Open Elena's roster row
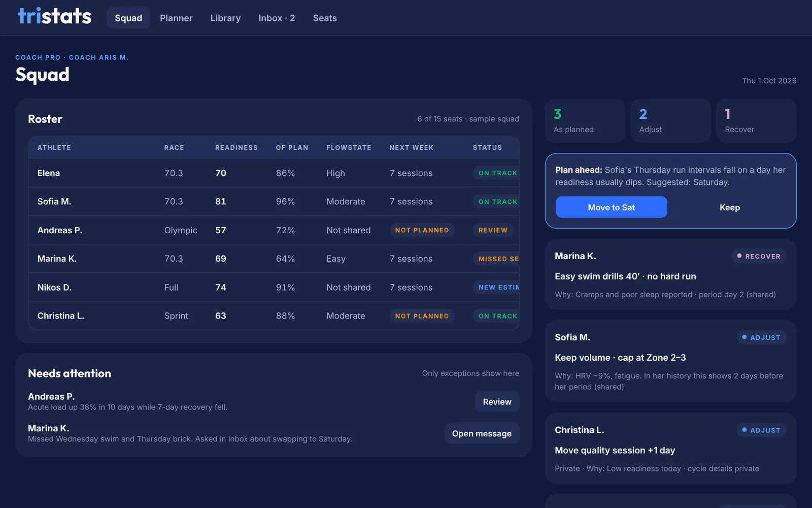Image resolution: width=812 pixels, height=508 pixels. tap(274, 173)
